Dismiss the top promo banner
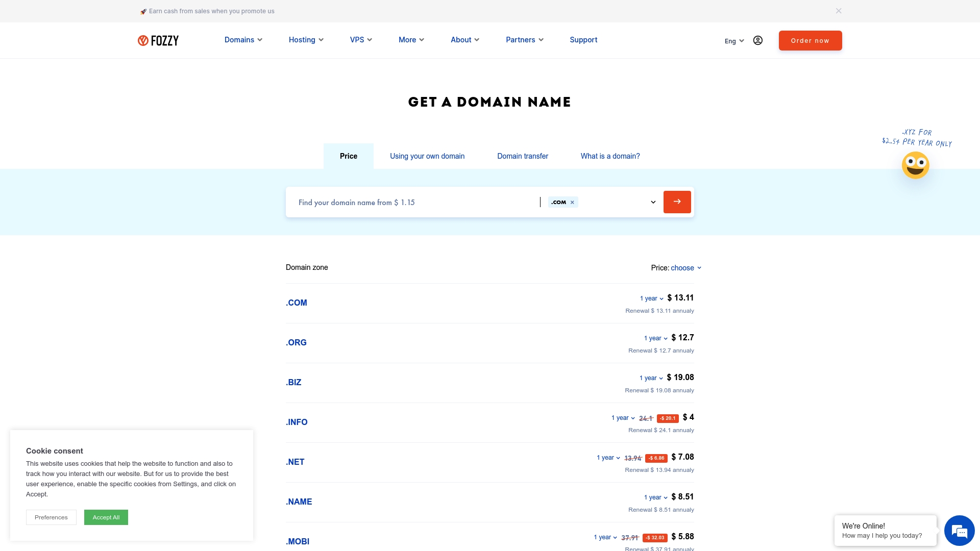The image size is (980, 551). (839, 11)
